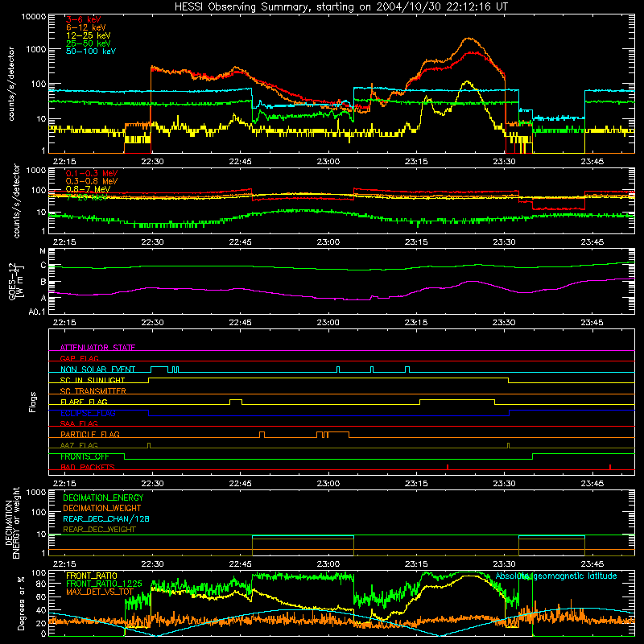Click the 80 tick label on Degrees panel
This screenshot has width=644, height=644.
(42, 583)
